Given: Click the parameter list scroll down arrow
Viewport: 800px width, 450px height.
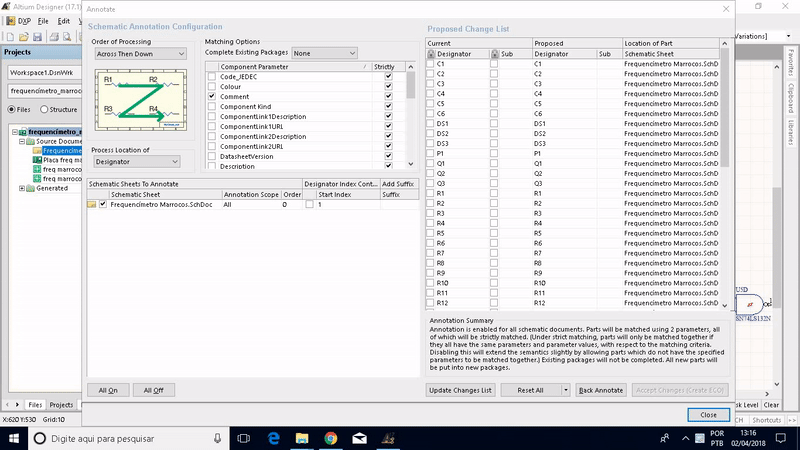Looking at the screenshot, I should (x=411, y=164).
